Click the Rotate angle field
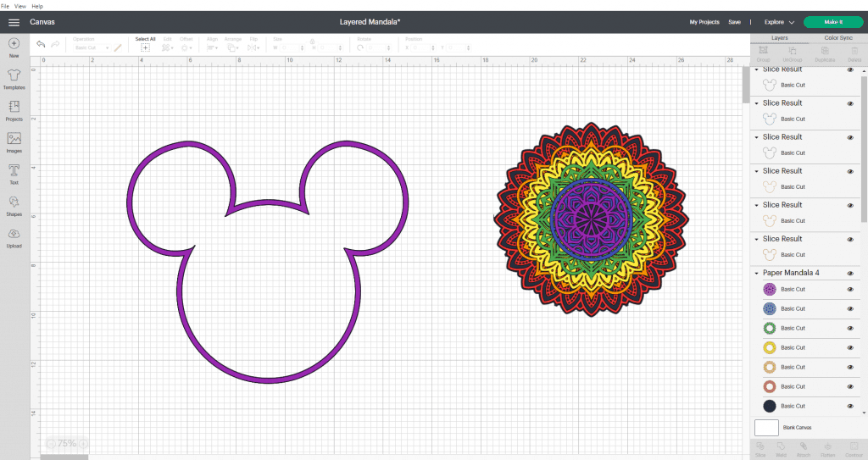This screenshot has width=868, height=460. pyautogui.click(x=379, y=47)
